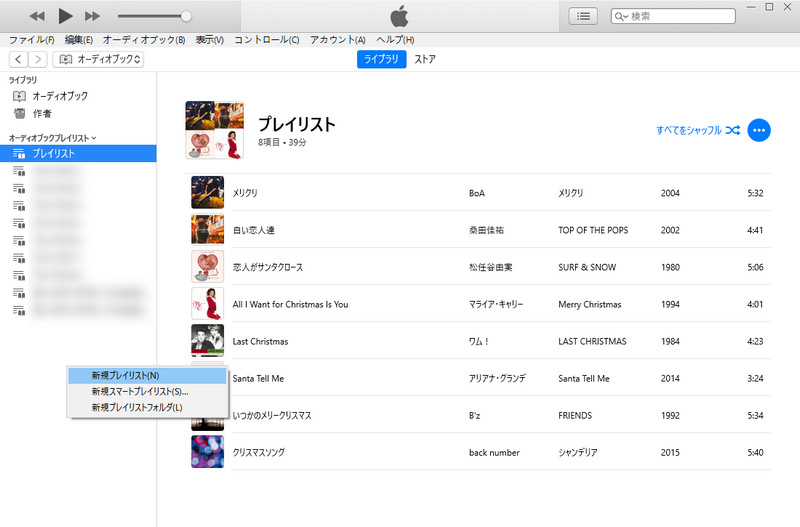Click duration 5:40 in クリスマスソング row

[x=755, y=453]
